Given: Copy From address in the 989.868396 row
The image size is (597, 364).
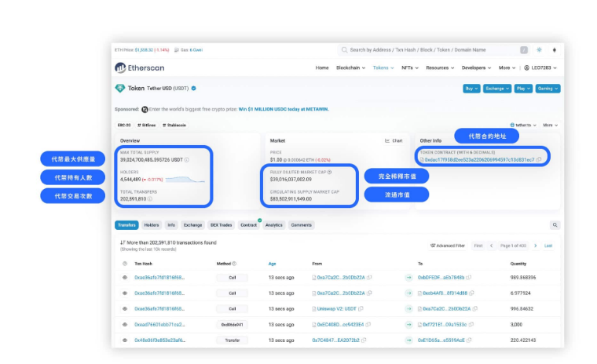Looking at the screenshot, I should click(369, 278).
